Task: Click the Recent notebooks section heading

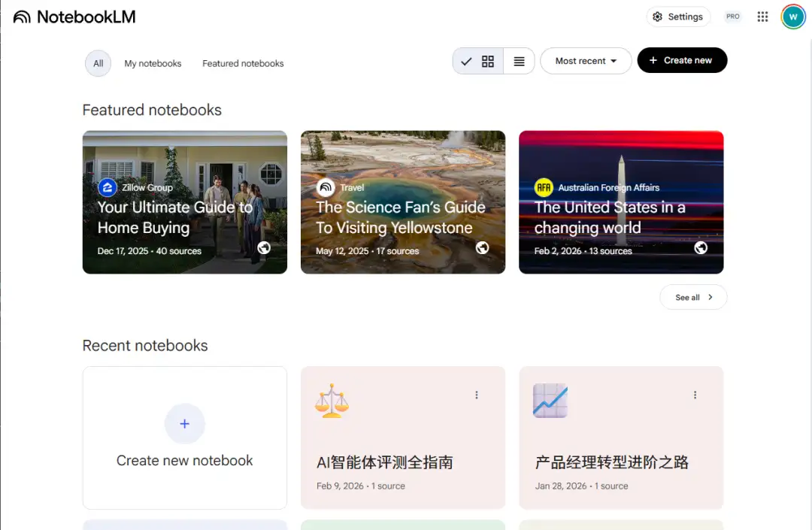Action: tap(145, 345)
